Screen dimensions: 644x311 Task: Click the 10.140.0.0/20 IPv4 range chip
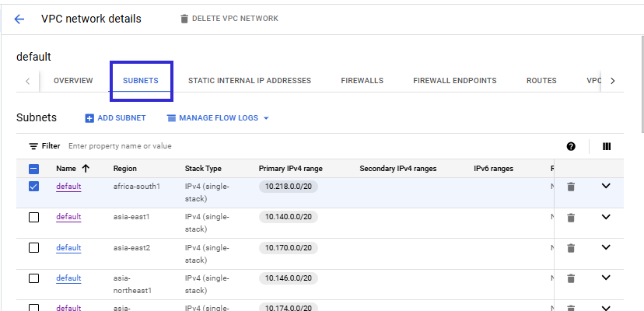pyautogui.click(x=289, y=217)
